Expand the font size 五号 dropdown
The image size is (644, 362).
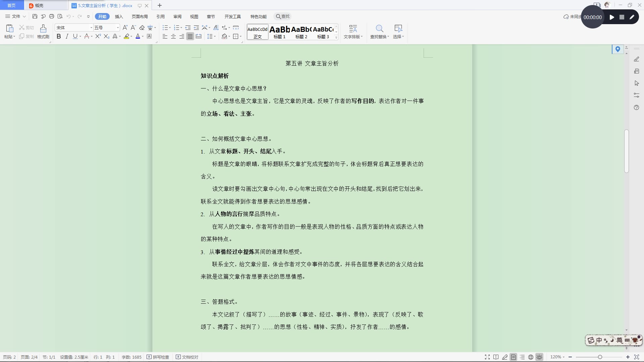(x=118, y=28)
